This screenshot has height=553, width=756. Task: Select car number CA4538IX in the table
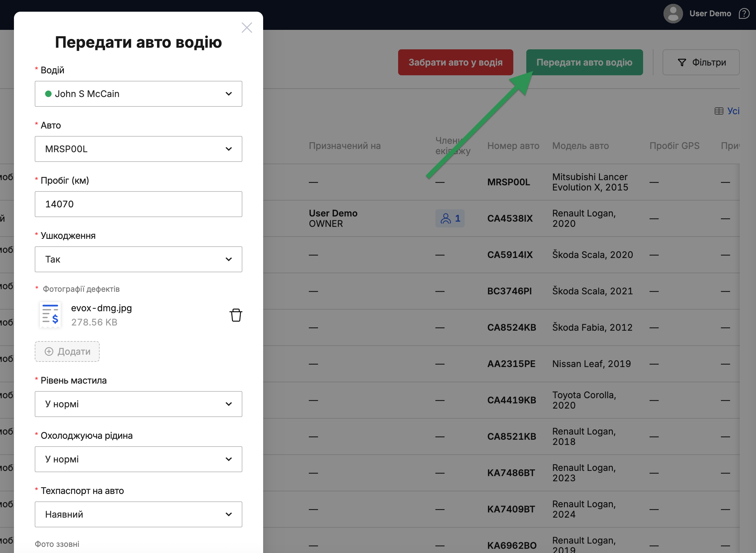pyautogui.click(x=510, y=219)
